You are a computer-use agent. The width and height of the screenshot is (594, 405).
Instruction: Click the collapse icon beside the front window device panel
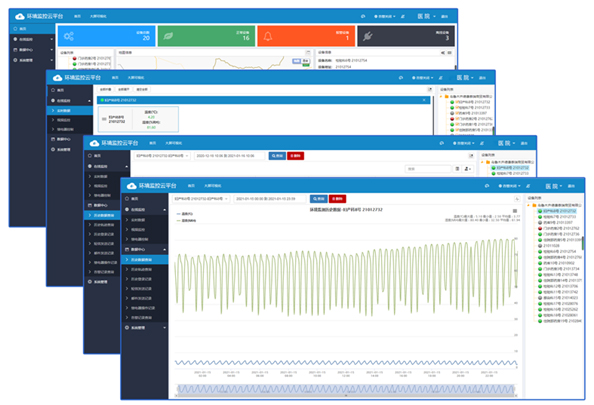click(x=517, y=199)
